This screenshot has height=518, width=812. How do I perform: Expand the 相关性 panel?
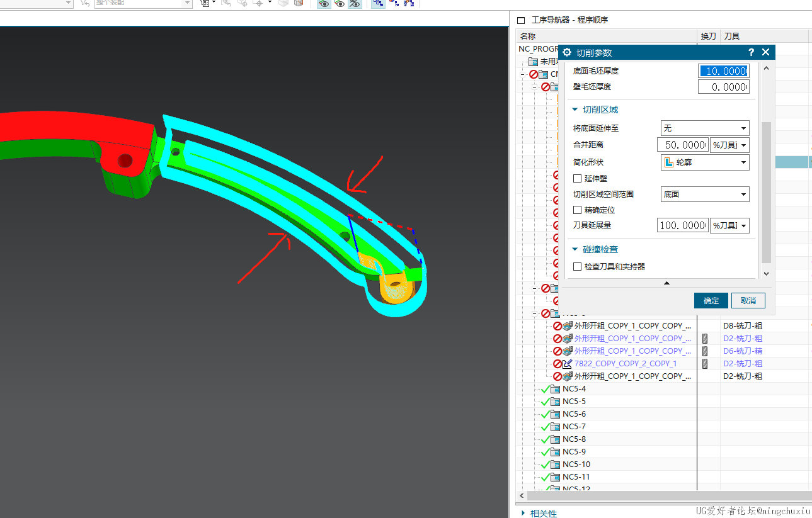pos(523,514)
